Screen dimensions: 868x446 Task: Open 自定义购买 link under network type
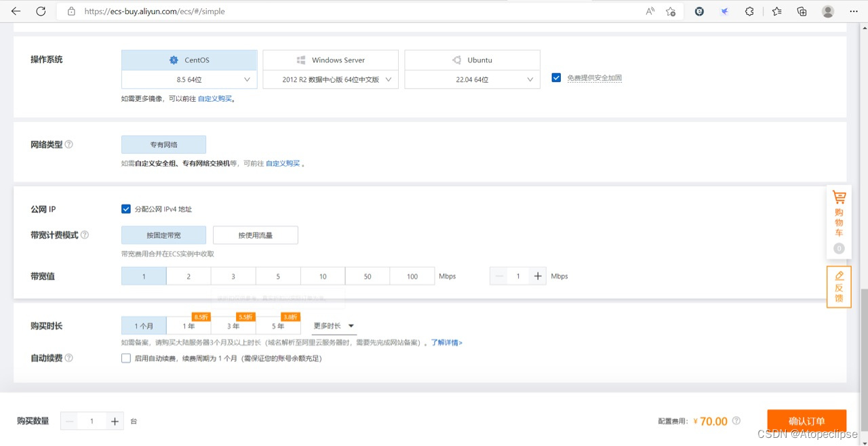coord(282,163)
